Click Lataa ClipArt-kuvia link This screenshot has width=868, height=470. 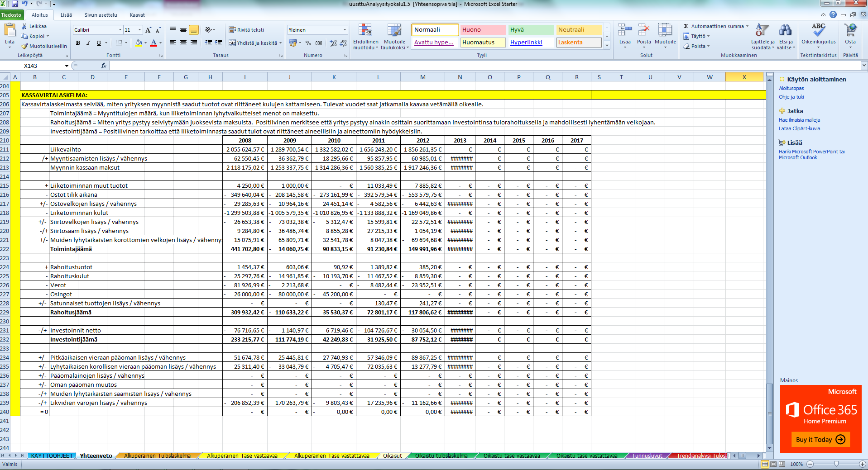pos(799,128)
